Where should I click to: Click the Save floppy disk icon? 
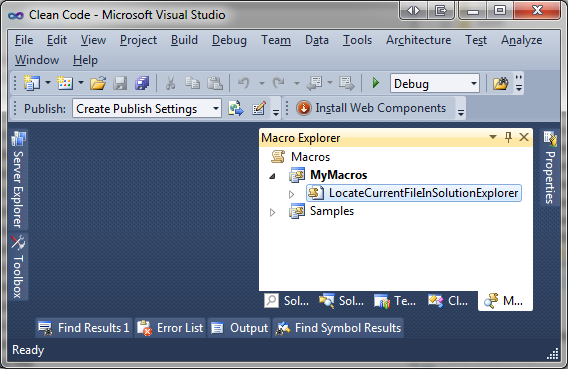[120, 84]
